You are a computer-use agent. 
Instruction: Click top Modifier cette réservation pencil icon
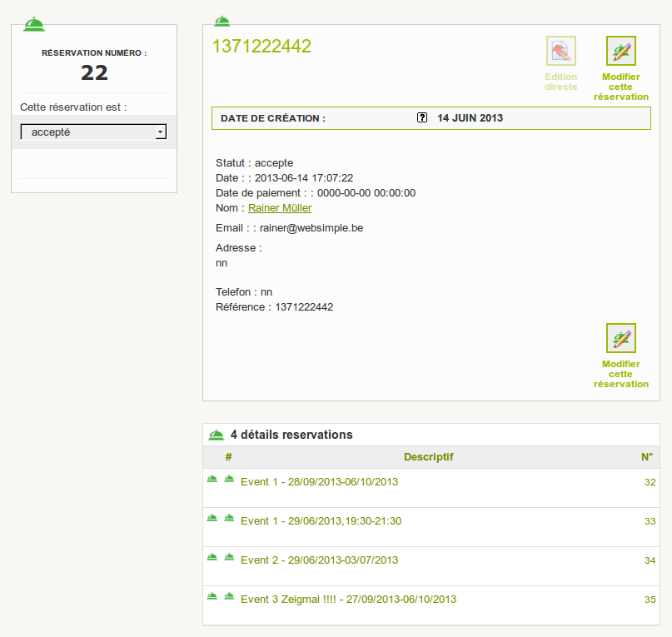[x=620, y=52]
